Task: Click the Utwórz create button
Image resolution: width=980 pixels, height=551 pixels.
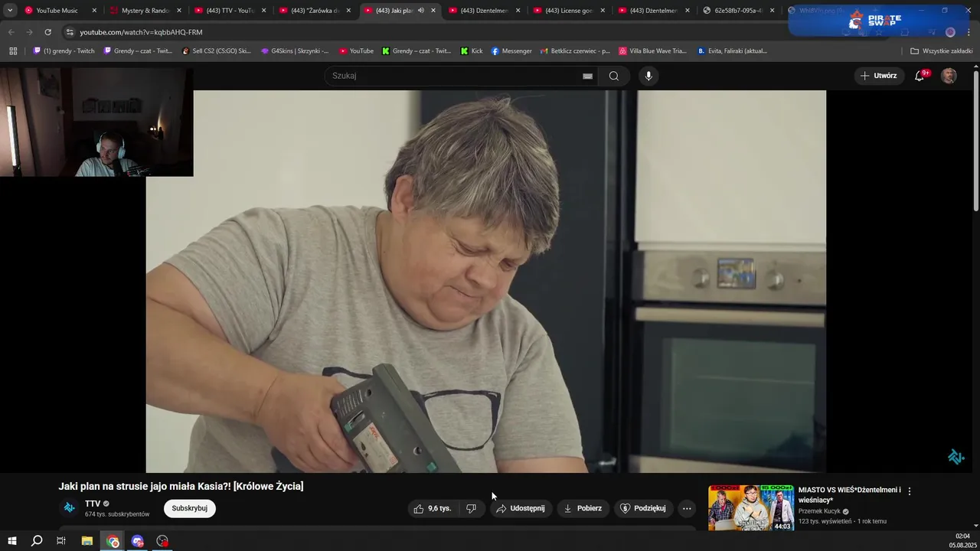Action: point(878,76)
